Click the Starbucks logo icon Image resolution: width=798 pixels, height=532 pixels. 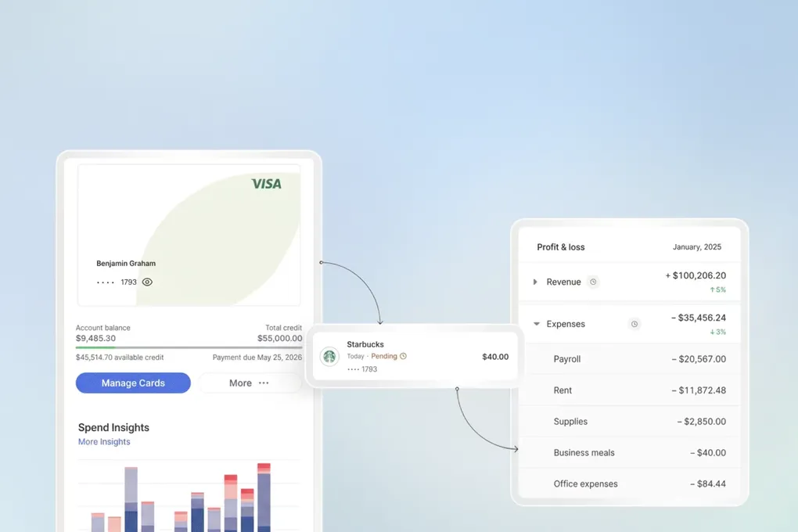click(x=329, y=357)
